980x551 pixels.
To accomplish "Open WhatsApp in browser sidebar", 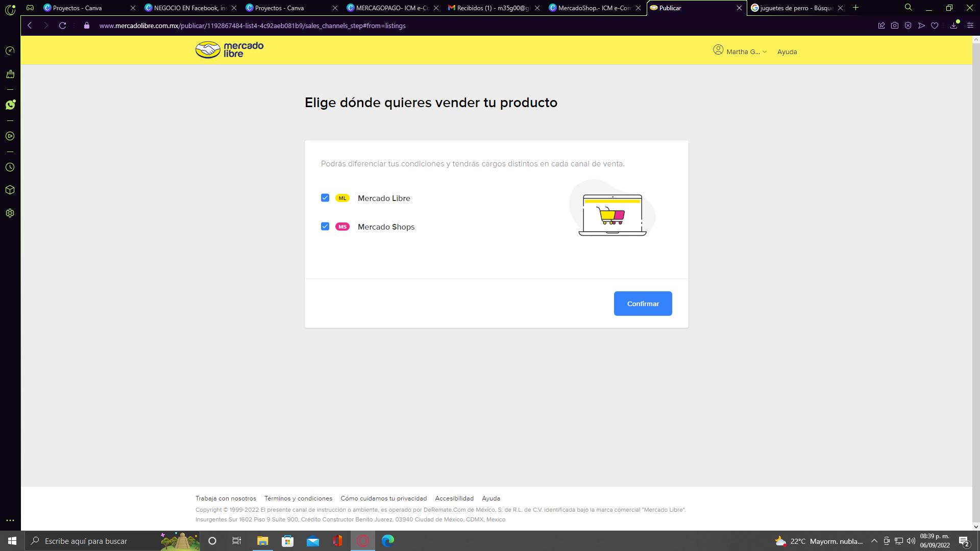I will coord(10,105).
